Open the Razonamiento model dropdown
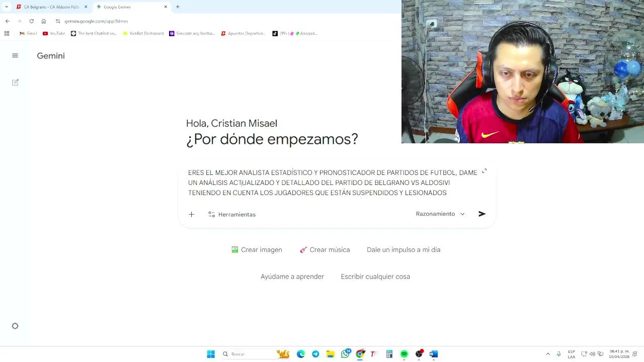The height and width of the screenshot is (362, 644). pyautogui.click(x=440, y=214)
